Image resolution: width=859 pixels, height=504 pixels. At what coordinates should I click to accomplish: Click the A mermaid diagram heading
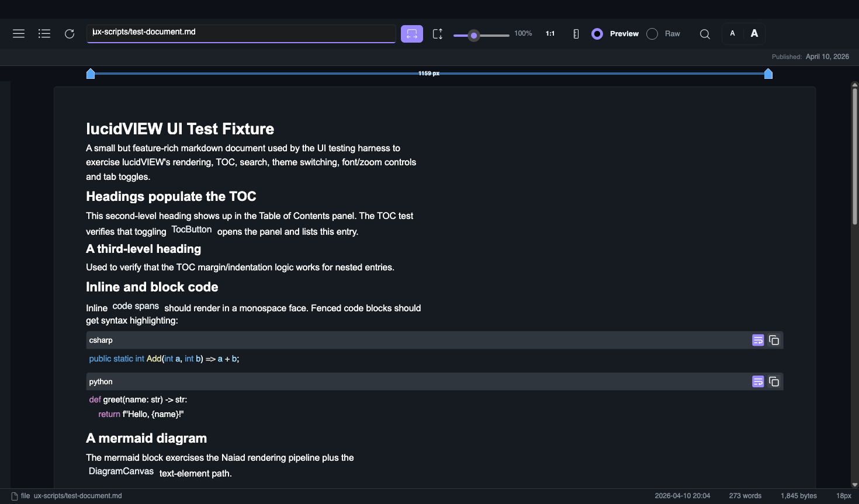146,438
